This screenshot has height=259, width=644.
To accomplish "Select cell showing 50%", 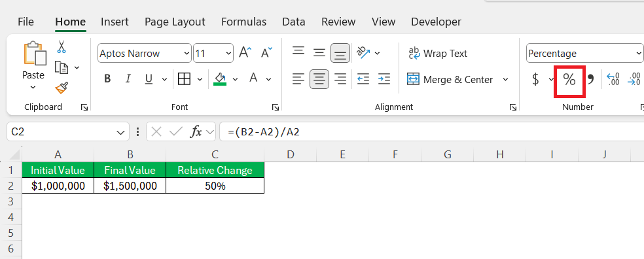I will 215,186.
